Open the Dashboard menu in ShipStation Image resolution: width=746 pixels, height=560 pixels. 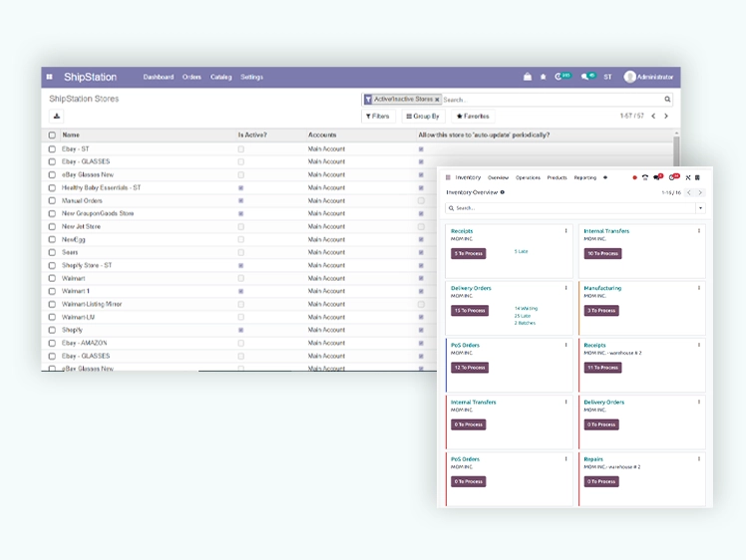[x=159, y=77]
